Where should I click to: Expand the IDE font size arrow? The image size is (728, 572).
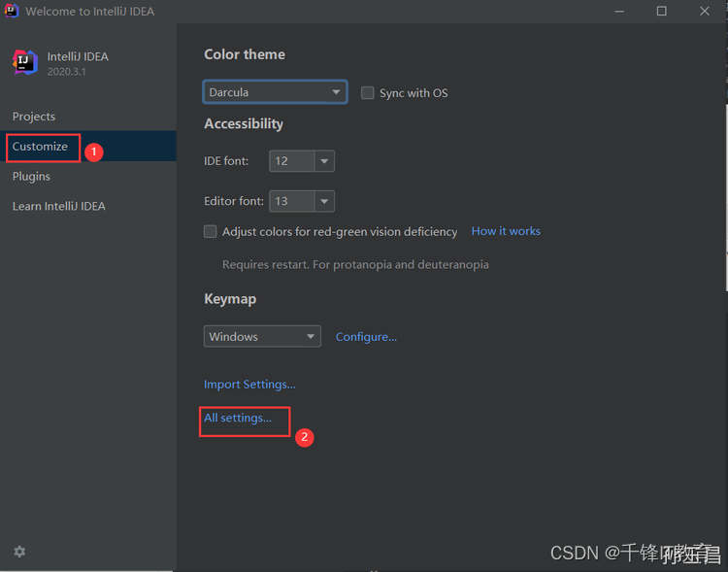324,161
